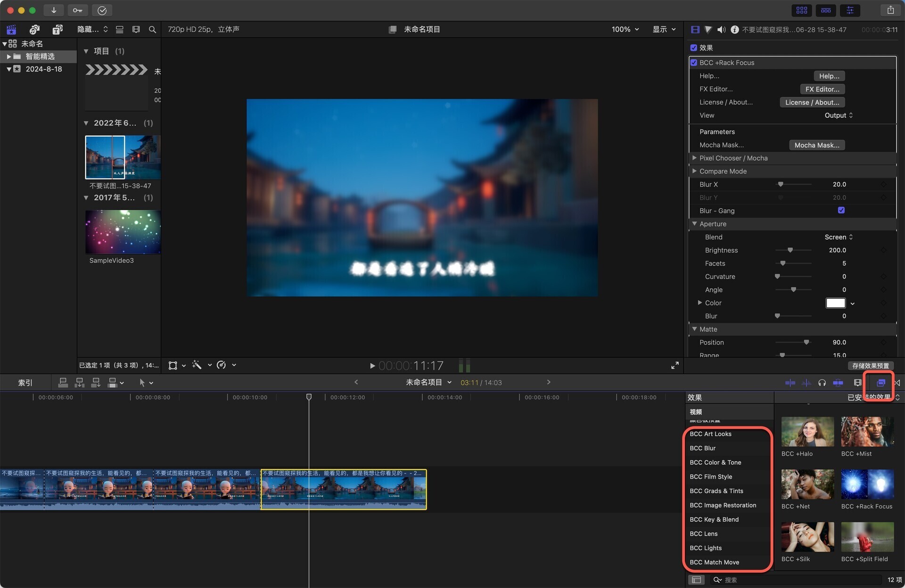
Task: Enable the Blur - Gang checkbox
Action: [x=841, y=211]
